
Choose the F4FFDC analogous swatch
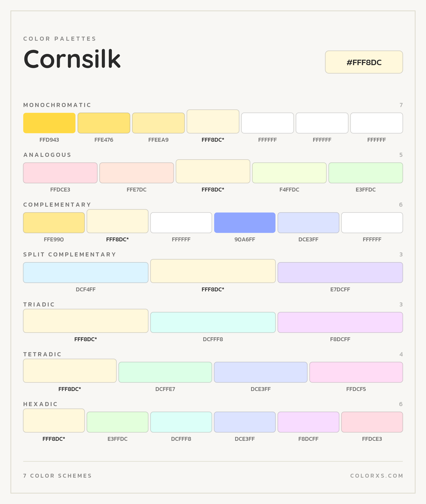289,173
